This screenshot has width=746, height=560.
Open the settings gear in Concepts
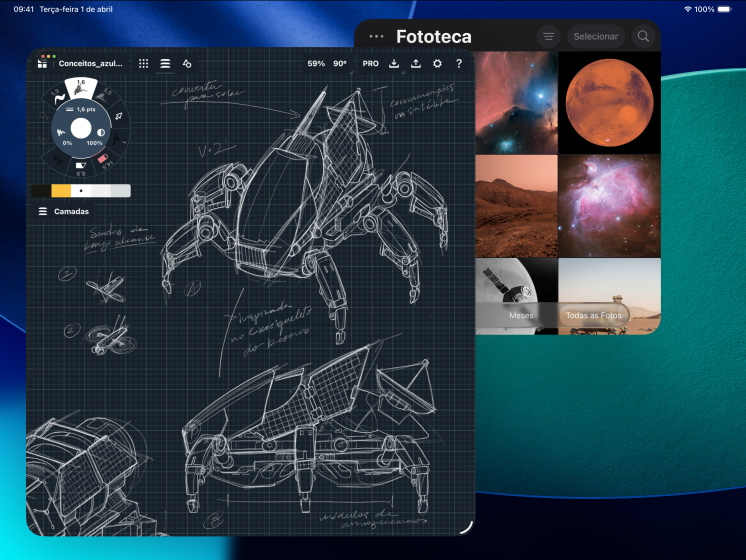coord(437,63)
